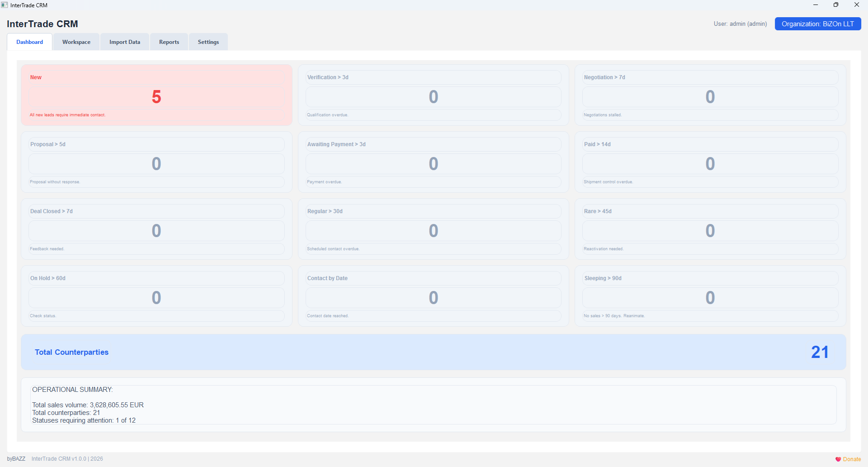Switch to the Workspace tab
Viewport: 868px width, 467px height.
coord(76,42)
